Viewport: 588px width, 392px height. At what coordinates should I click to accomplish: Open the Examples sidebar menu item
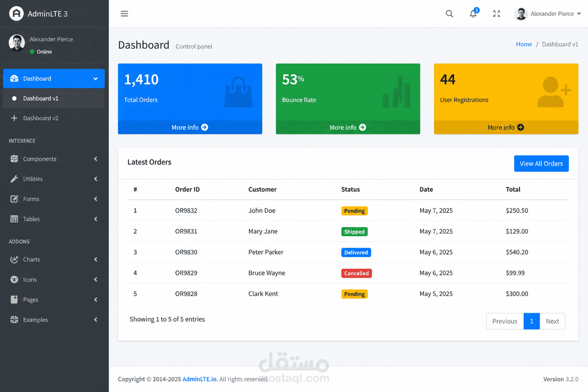point(54,320)
